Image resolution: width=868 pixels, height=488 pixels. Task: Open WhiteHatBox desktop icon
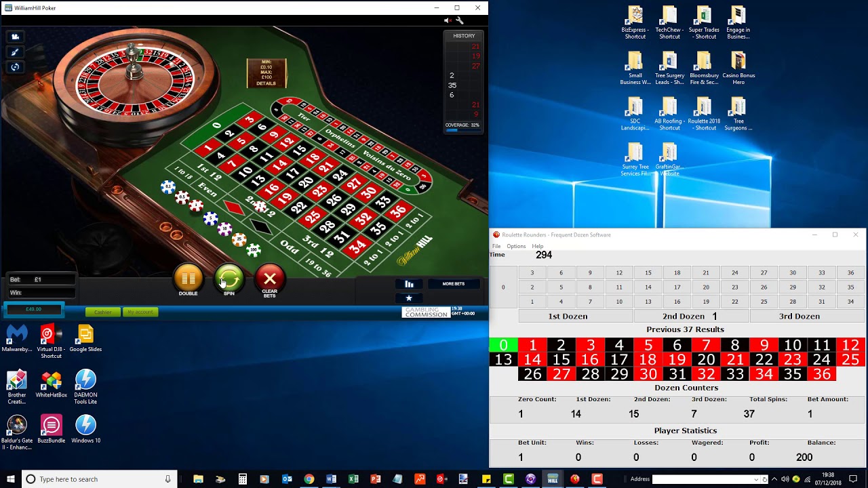click(x=52, y=384)
